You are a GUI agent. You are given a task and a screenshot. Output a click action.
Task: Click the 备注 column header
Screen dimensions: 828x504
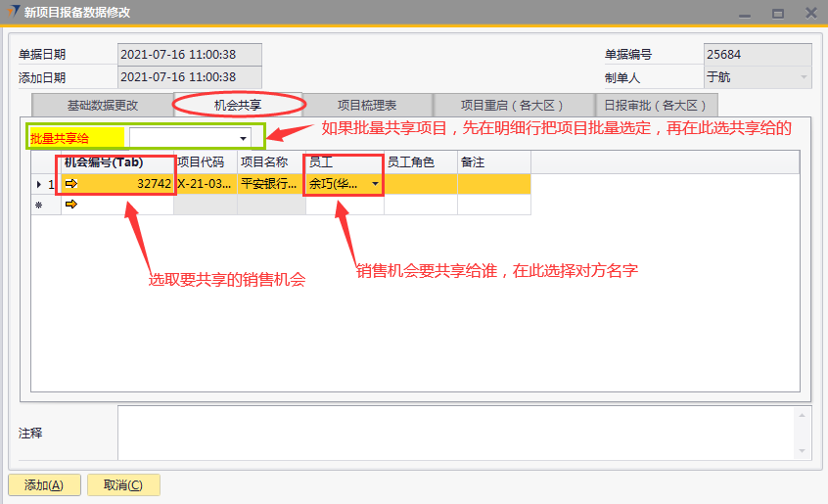point(493,161)
